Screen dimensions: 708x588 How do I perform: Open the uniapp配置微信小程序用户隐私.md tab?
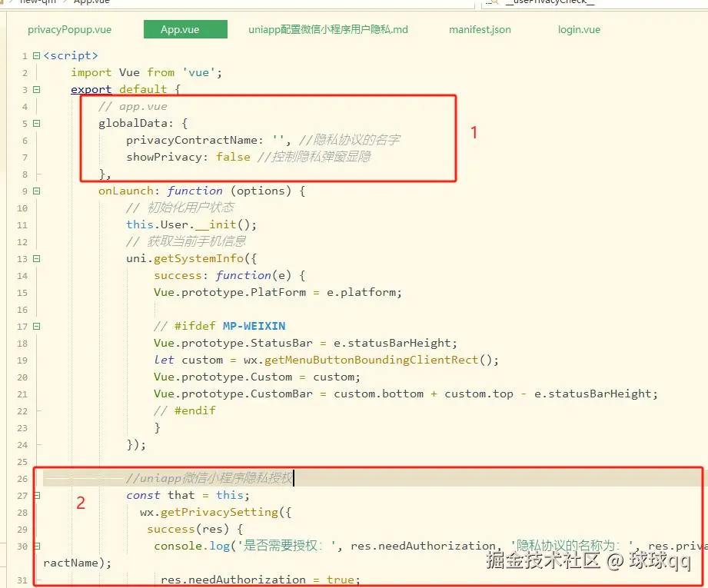click(x=328, y=30)
